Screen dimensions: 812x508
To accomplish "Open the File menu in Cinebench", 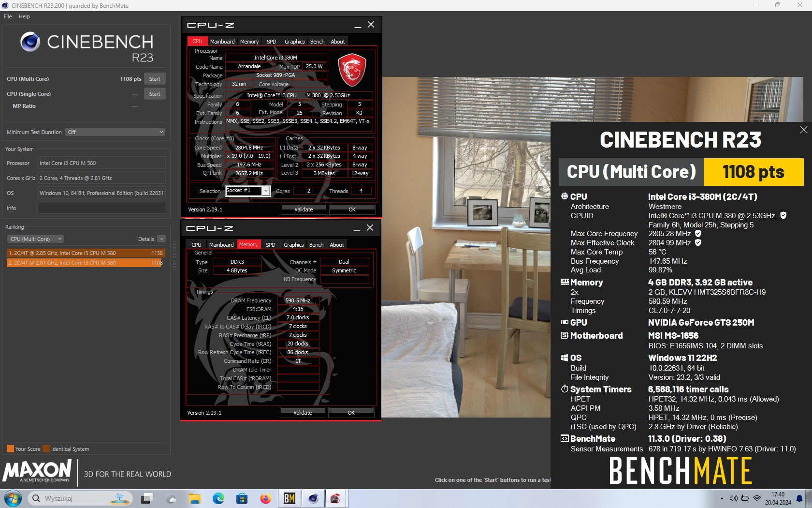I will click(x=8, y=16).
